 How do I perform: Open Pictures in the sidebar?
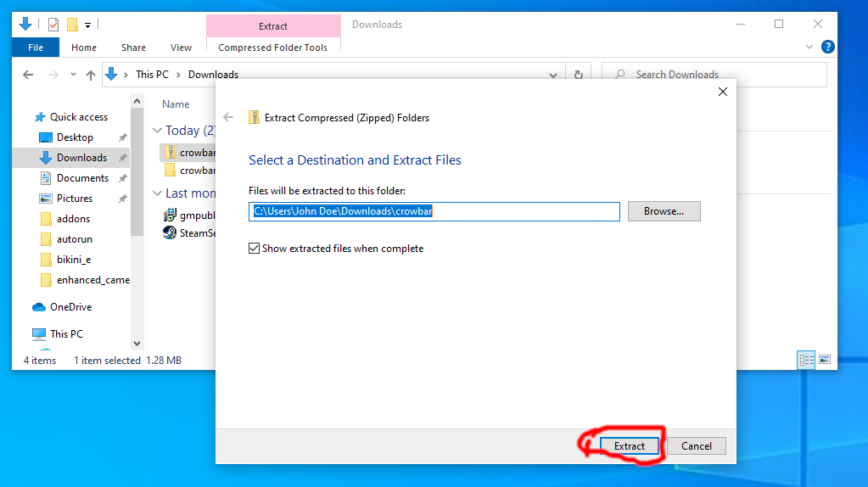pyautogui.click(x=75, y=199)
